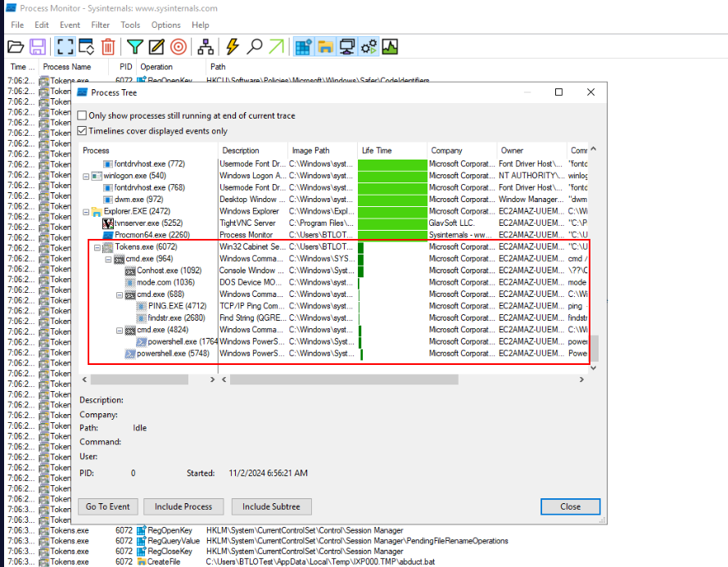Click the Life Time column header
The width and height of the screenshot is (728, 567).
(x=392, y=151)
